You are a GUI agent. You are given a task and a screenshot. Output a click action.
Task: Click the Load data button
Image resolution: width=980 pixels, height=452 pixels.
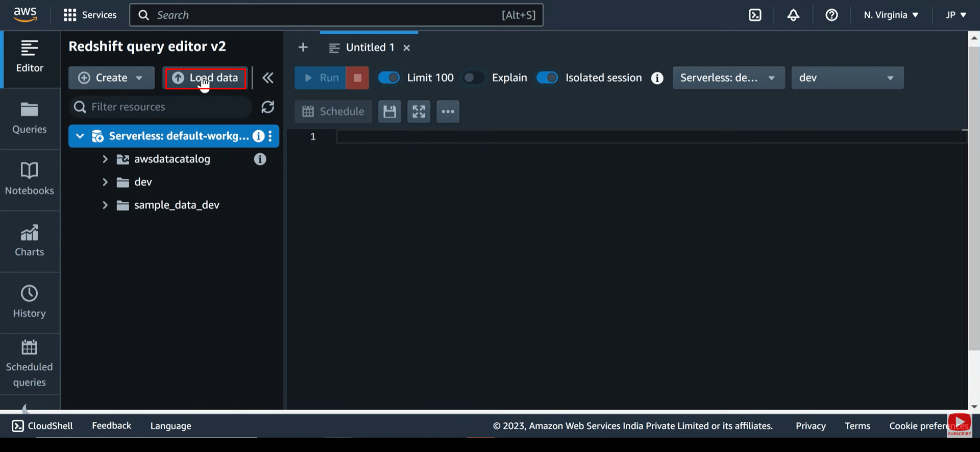coord(206,78)
